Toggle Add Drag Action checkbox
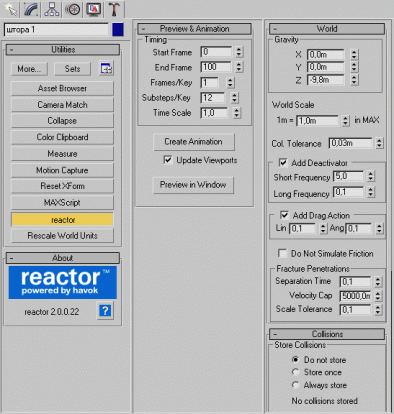 [x=284, y=215]
